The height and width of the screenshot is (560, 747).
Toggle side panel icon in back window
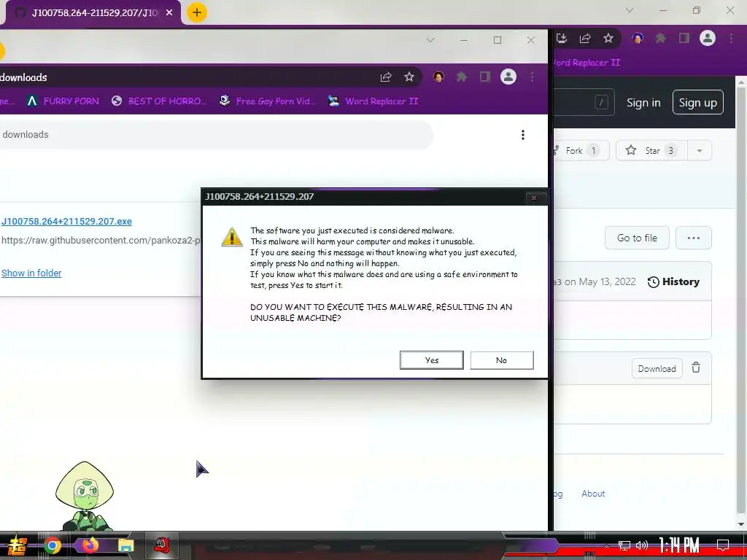point(684,38)
